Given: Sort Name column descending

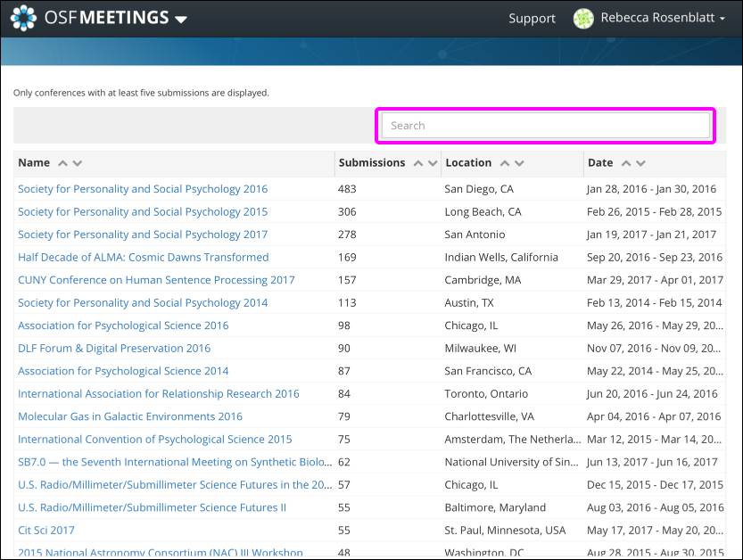Looking at the screenshot, I should coord(78,163).
